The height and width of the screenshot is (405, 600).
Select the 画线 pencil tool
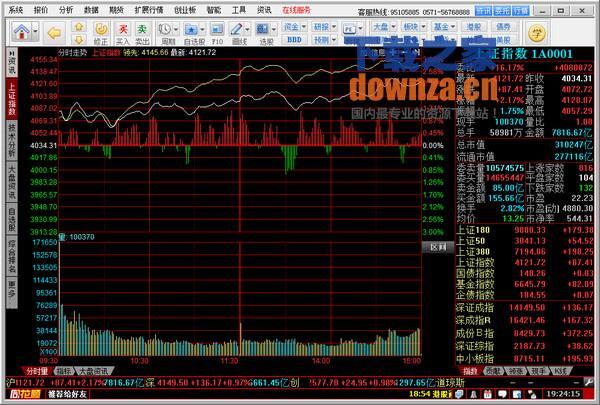236,30
